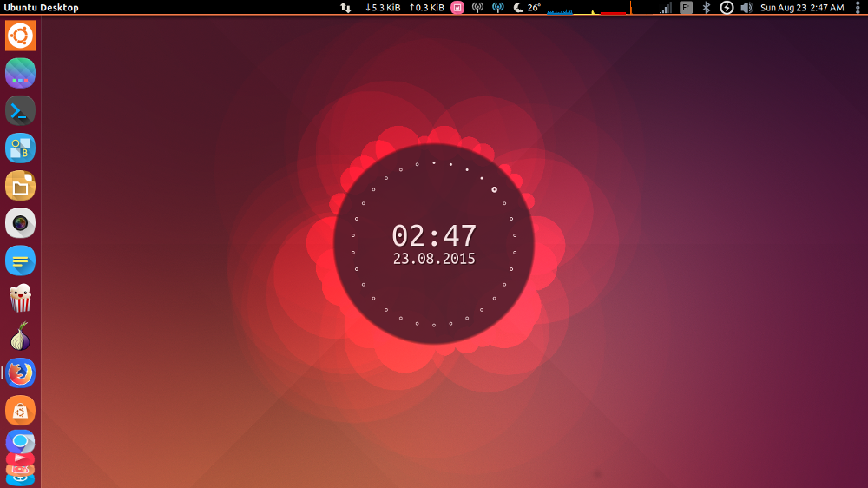
Task: Open the weather indicator showing 26°
Action: coord(527,8)
